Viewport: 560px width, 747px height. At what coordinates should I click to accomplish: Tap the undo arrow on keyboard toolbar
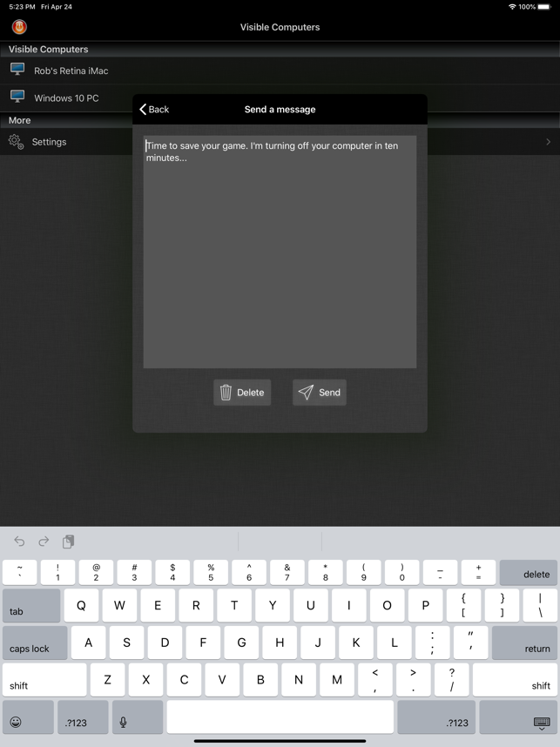click(19, 542)
